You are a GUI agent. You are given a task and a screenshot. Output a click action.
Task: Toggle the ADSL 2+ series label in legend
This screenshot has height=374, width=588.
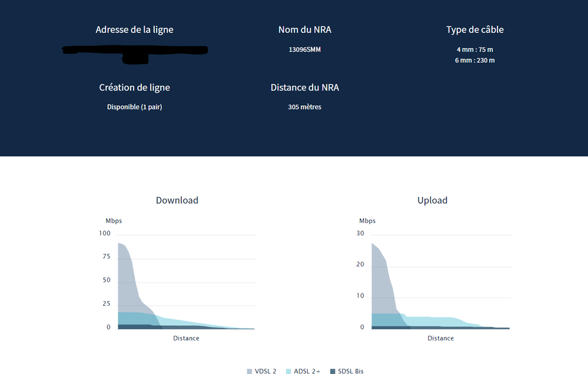(307, 371)
